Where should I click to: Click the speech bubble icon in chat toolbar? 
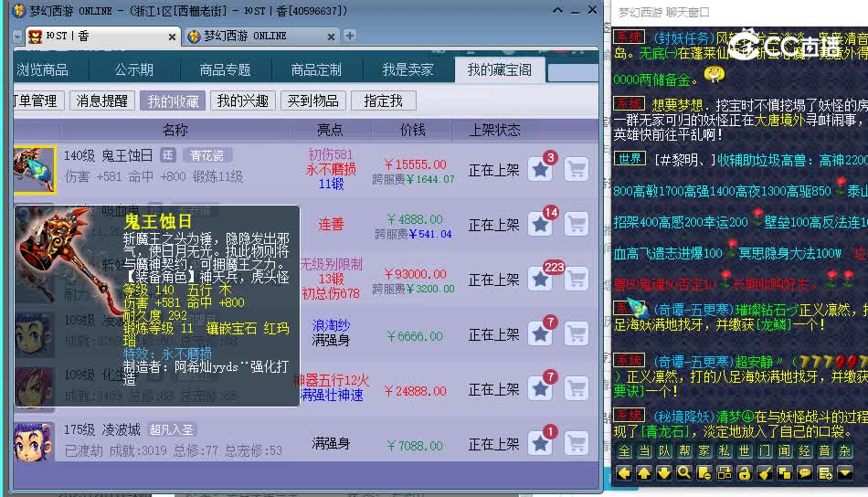pyautogui.click(x=805, y=473)
